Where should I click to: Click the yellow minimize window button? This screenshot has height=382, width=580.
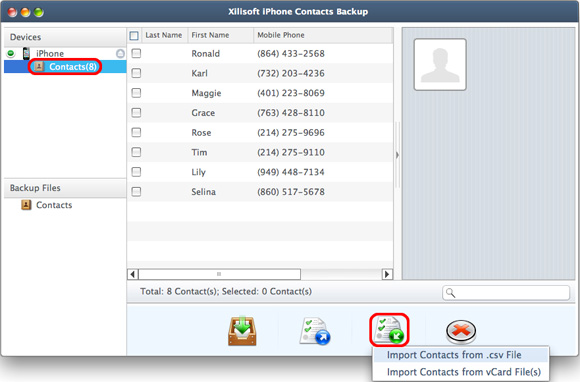[25, 12]
